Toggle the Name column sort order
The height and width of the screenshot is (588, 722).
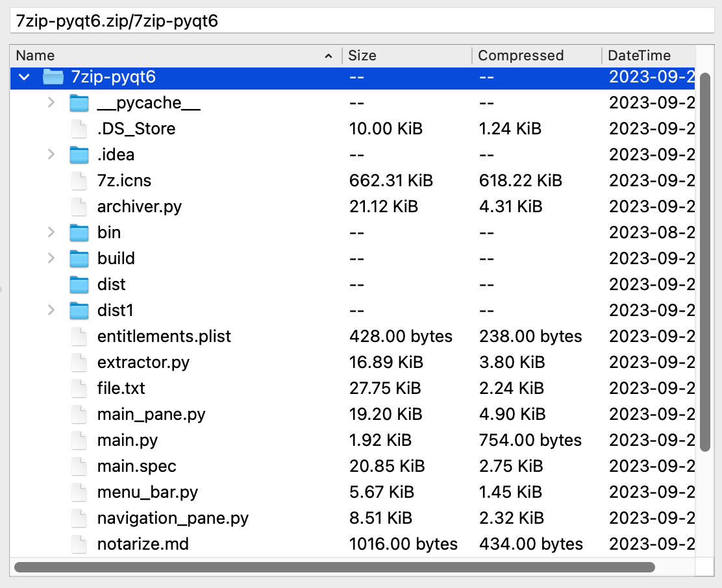tap(34, 56)
